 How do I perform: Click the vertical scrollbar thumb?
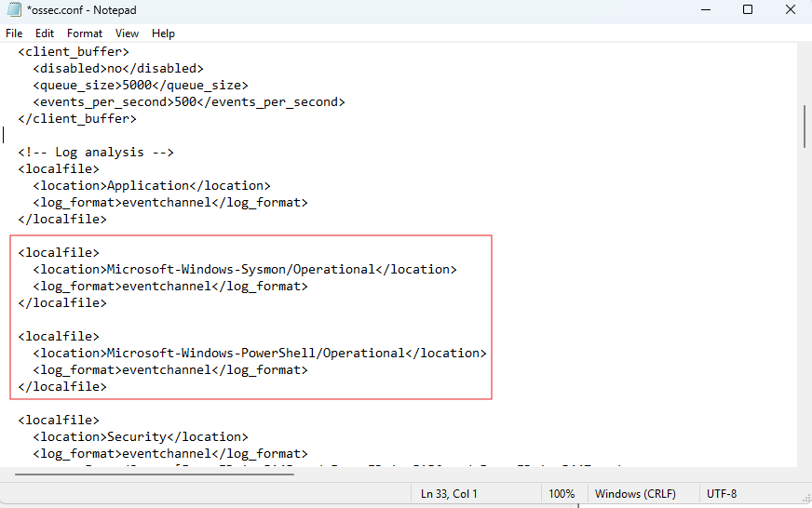tap(805, 126)
